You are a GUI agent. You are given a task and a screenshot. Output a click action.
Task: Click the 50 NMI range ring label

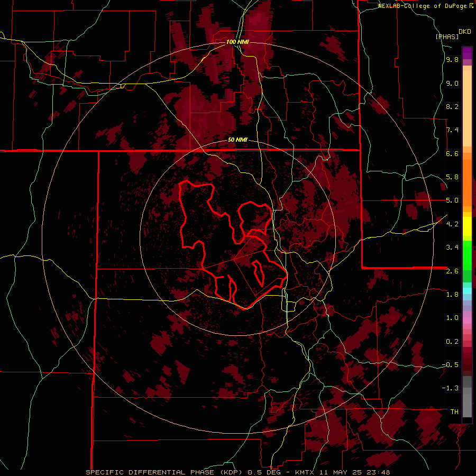tap(237, 140)
